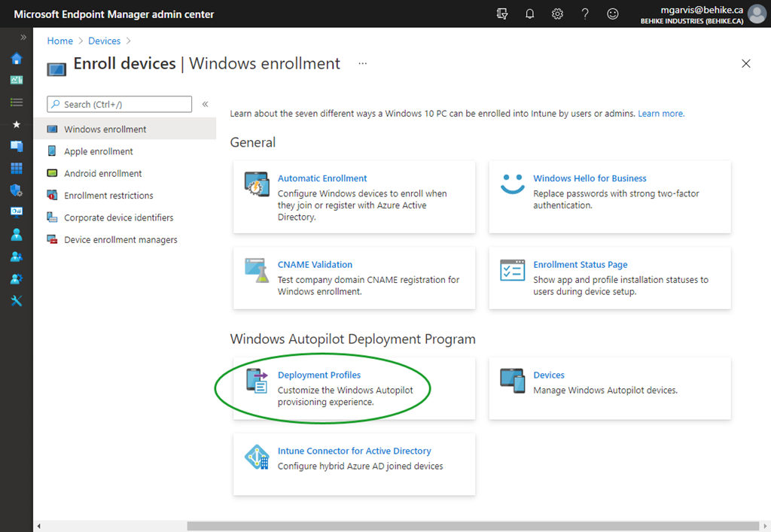Click the Learn more link
This screenshot has width=771, height=532.
(x=660, y=113)
